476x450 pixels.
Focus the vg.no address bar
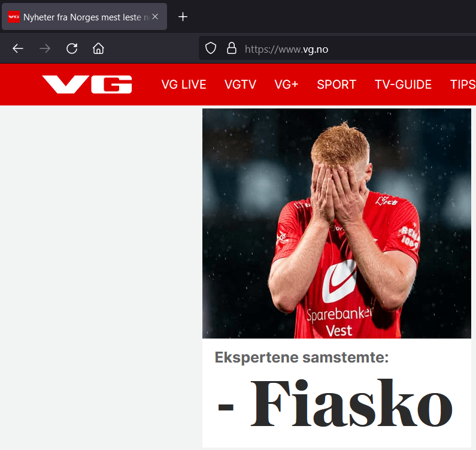click(337, 49)
